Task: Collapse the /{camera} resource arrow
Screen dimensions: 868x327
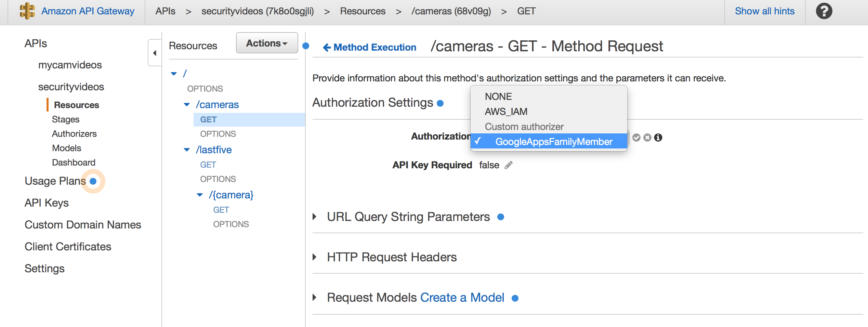Action: pos(200,195)
